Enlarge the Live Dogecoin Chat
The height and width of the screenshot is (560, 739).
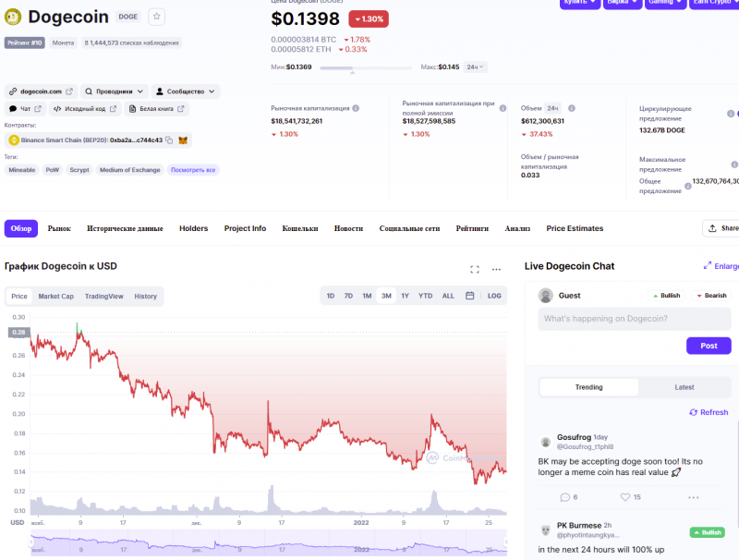point(721,266)
